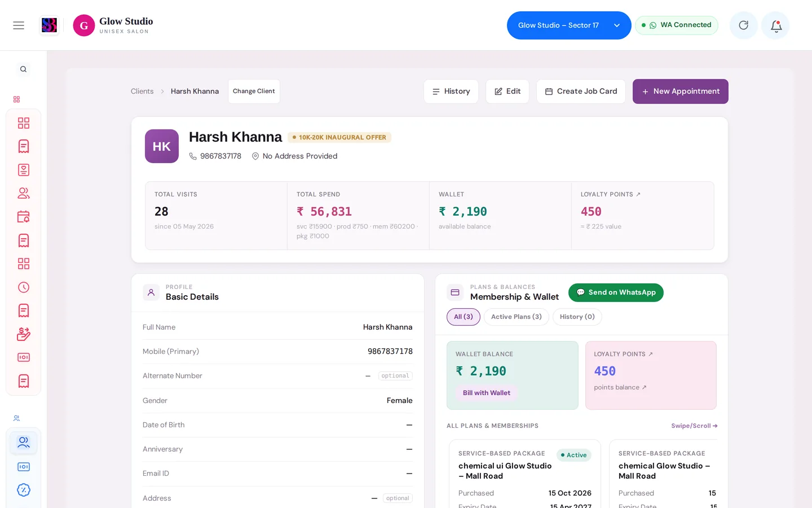The height and width of the screenshot is (508, 812).
Task: Create Job Card for the client
Action: 581,91
